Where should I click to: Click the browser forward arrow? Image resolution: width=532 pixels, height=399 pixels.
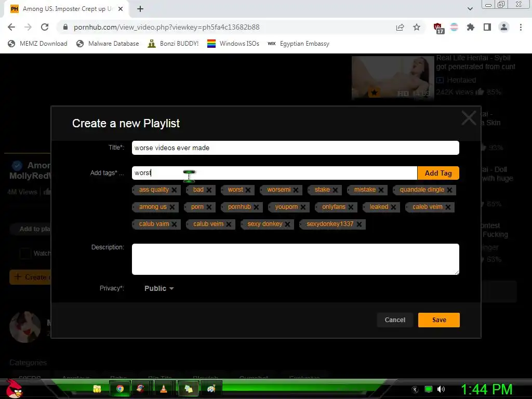point(28,27)
